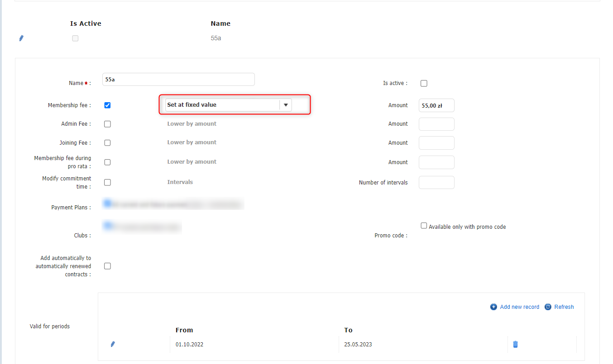613x364 pixels.
Task: Click the circular Refresh icon
Action: [548, 307]
